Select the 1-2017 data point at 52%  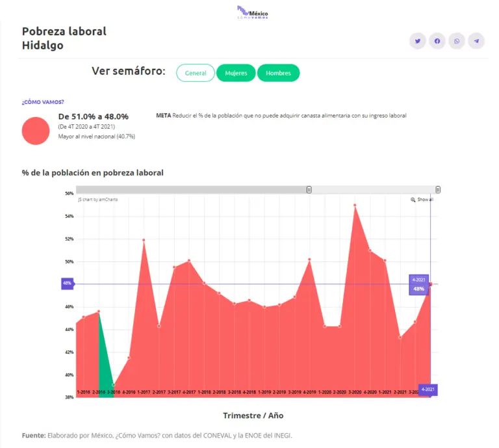(144, 240)
